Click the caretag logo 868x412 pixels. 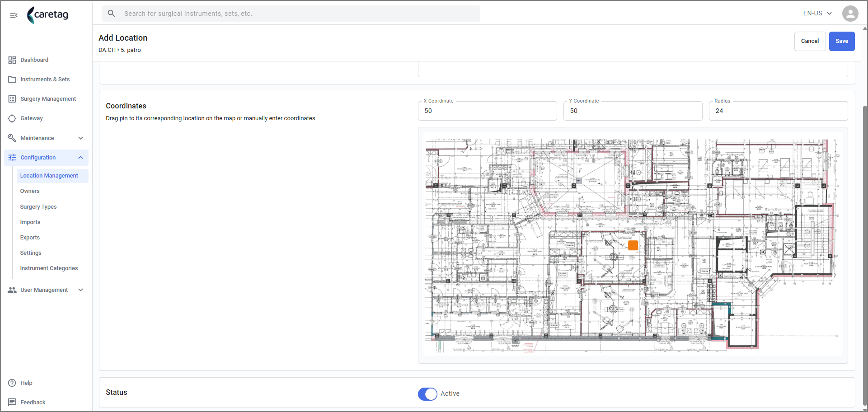point(47,15)
